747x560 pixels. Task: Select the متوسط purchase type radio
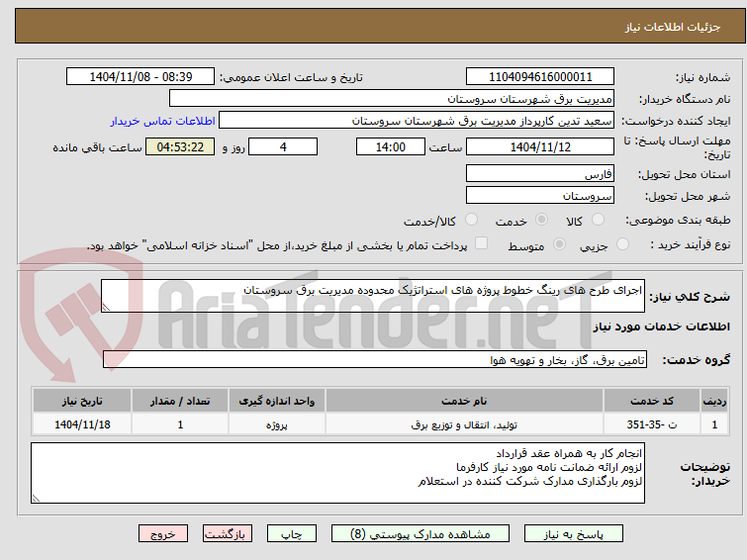[559, 244]
